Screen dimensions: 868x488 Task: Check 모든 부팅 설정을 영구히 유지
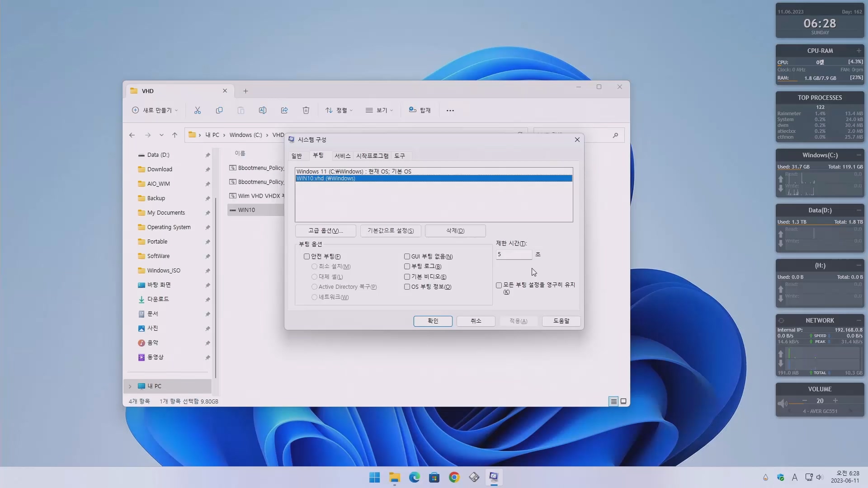point(499,286)
